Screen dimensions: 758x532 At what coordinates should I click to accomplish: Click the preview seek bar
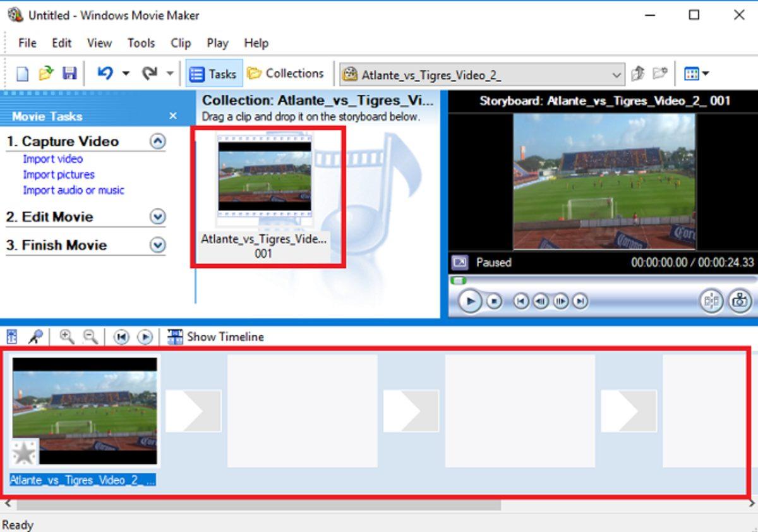click(x=603, y=281)
